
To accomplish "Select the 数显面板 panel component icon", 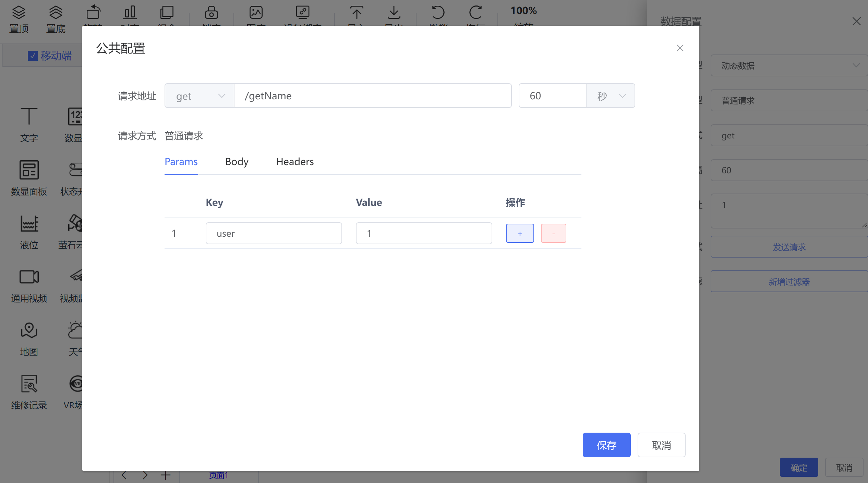I will [x=29, y=170].
